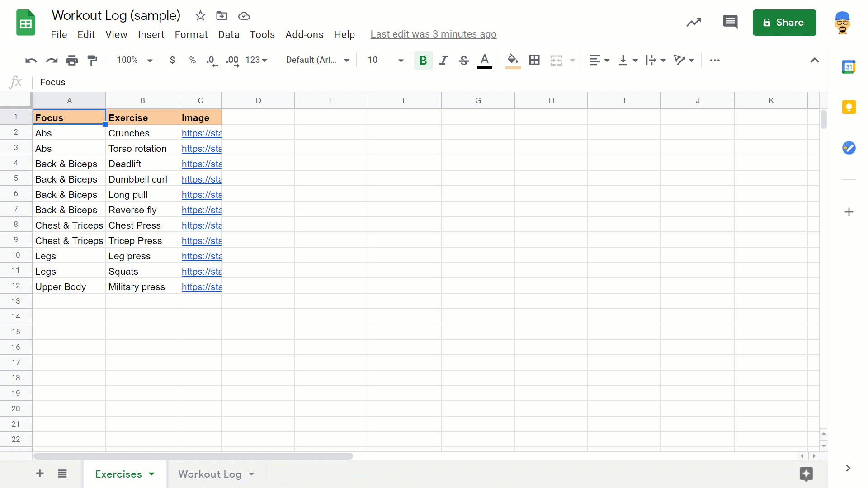Click the Share button
The width and height of the screenshot is (868, 488).
tap(784, 22)
